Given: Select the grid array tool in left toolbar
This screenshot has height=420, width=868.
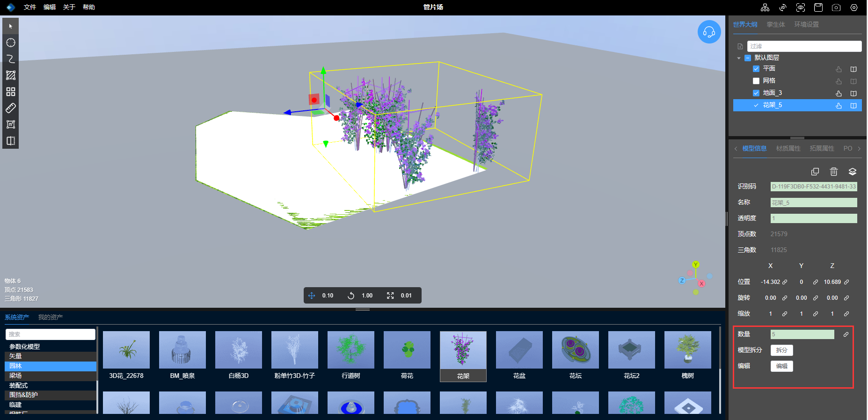Looking at the screenshot, I should pyautogui.click(x=10, y=92).
